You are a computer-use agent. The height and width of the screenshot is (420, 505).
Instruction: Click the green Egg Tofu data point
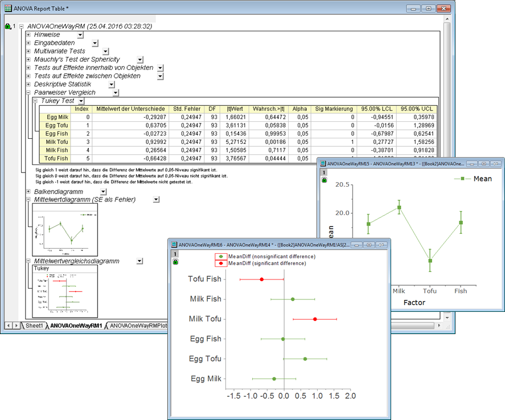305,359
